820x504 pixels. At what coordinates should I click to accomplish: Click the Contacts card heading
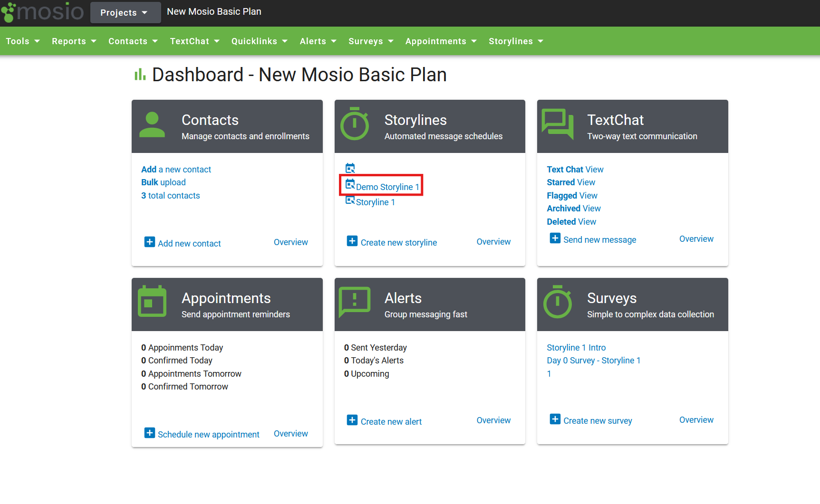[210, 120]
